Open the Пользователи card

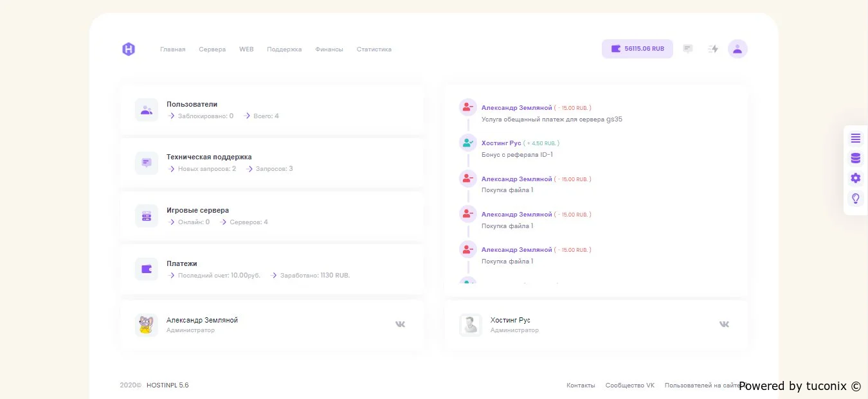point(192,104)
